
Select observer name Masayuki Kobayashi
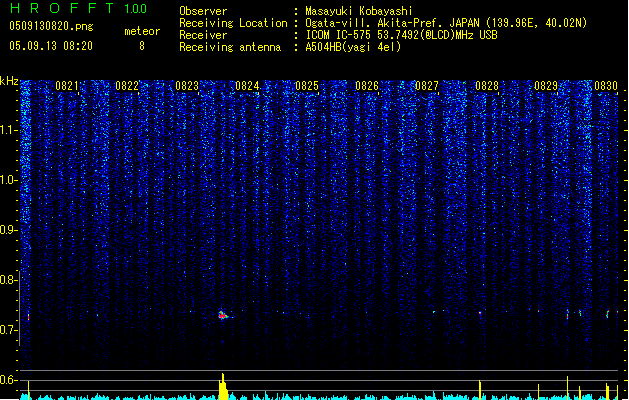pyautogui.click(x=359, y=11)
